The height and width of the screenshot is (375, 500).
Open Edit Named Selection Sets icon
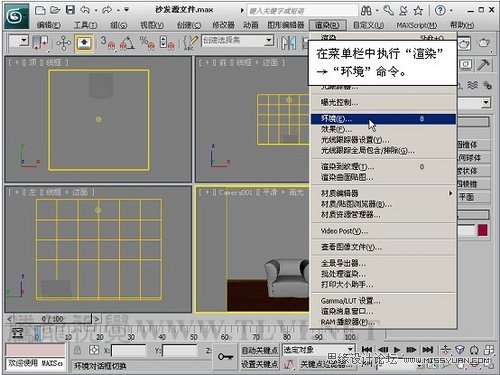coord(190,43)
